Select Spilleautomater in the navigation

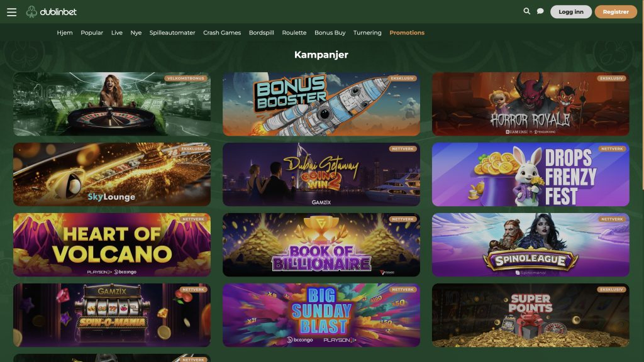(172, 33)
